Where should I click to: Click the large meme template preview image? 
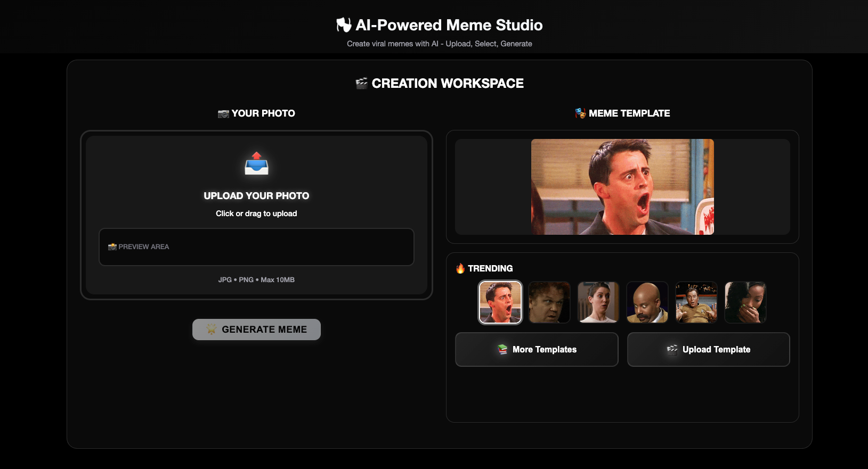click(x=622, y=187)
